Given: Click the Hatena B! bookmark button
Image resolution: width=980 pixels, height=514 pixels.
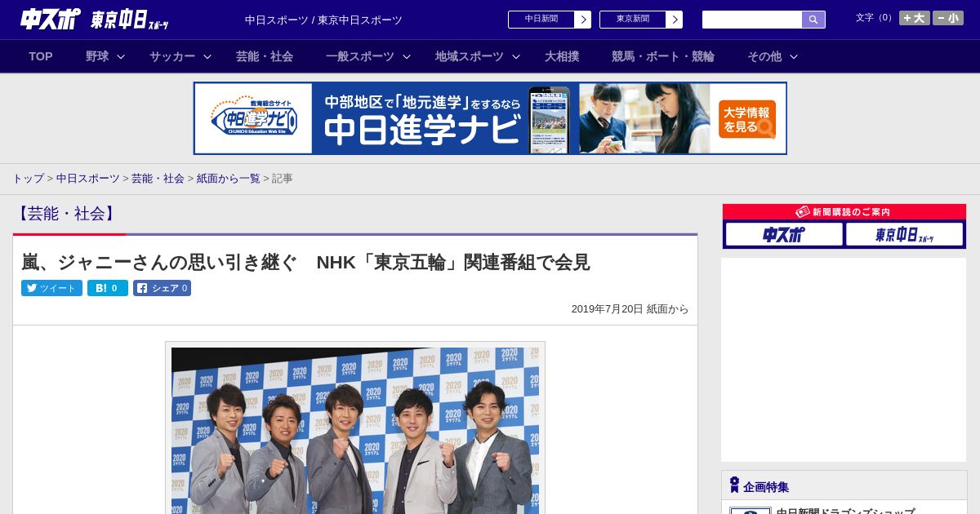Looking at the screenshot, I should tap(108, 288).
